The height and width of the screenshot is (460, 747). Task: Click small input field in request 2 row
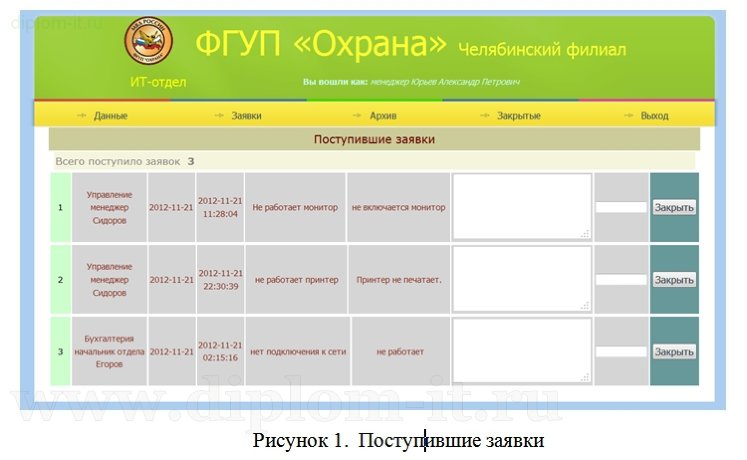click(x=621, y=280)
